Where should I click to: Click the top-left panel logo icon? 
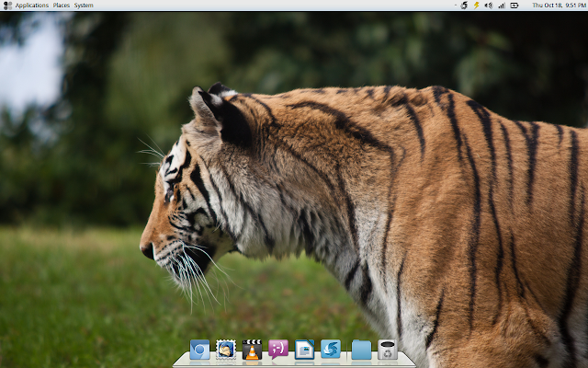[7, 6]
